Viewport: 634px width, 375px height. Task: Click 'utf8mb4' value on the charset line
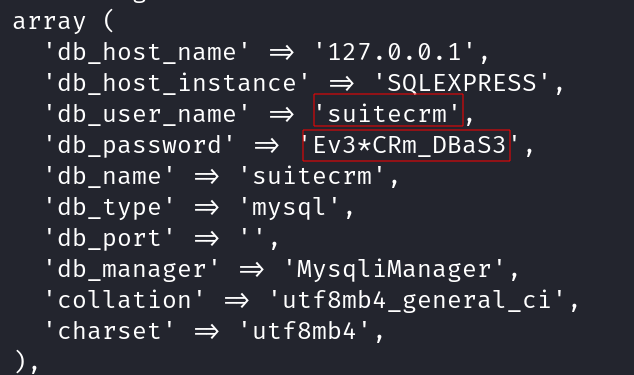pos(304,331)
